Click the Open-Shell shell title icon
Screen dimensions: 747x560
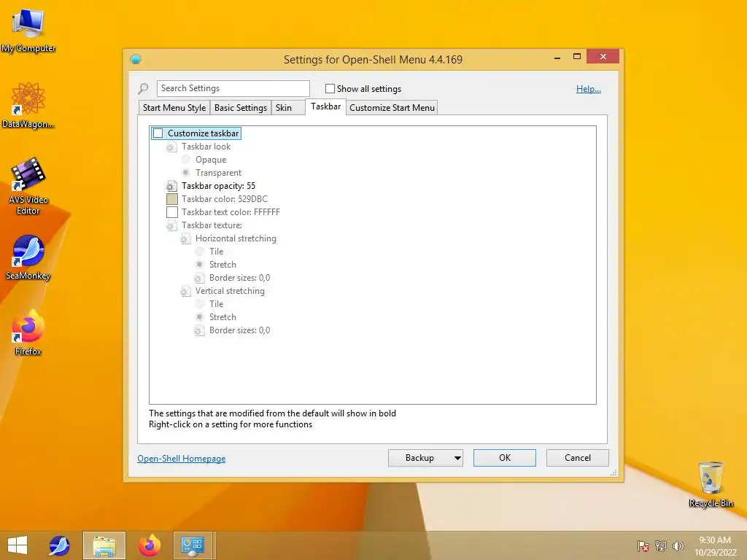[136, 59]
